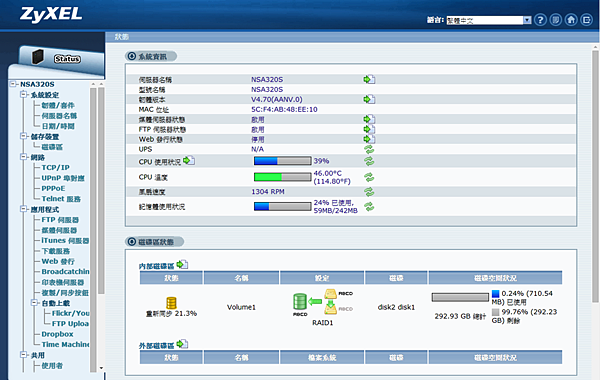Image resolution: width=600 pixels, height=380 pixels.
Task: Open TCP/IP settings in sidebar
Action: tap(55, 168)
